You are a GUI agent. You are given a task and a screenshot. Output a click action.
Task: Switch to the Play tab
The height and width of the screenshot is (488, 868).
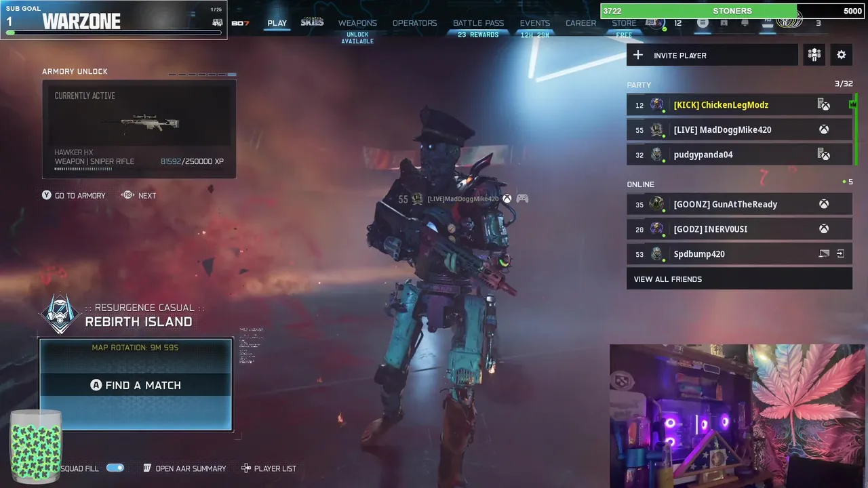pyautogui.click(x=277, y=23)
